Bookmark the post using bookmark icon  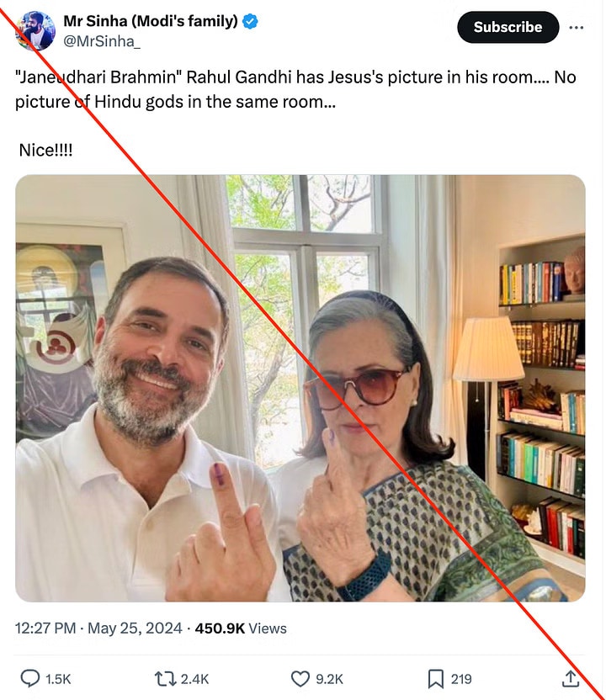435,679
